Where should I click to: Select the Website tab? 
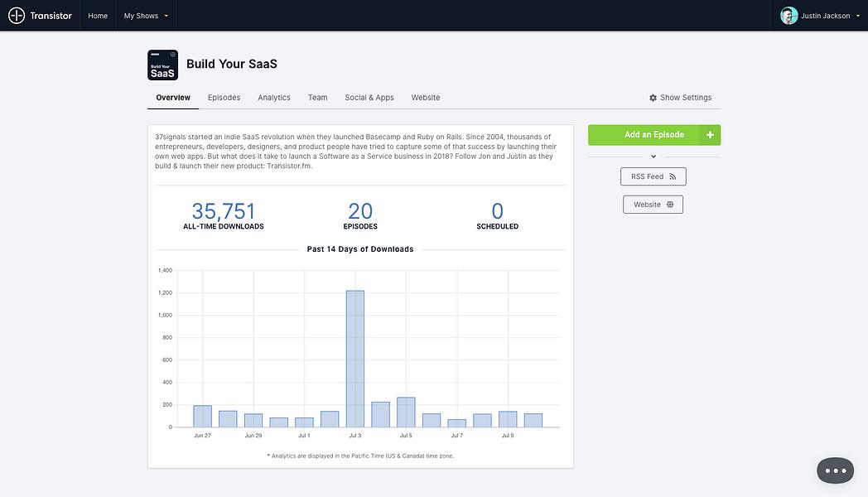[426, 98]
